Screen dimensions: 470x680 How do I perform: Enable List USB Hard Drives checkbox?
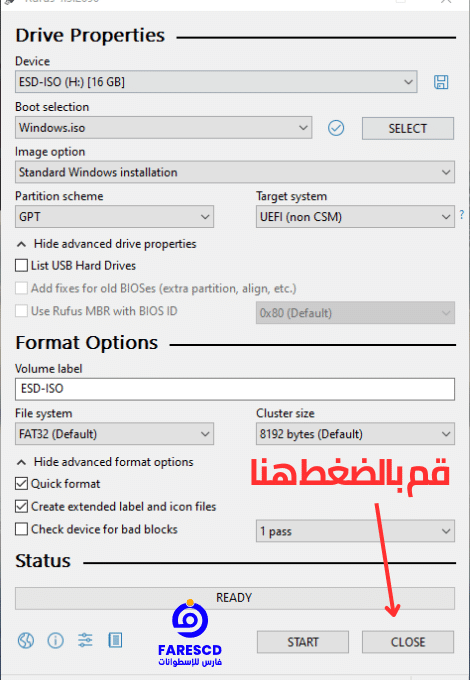point(21,265)
